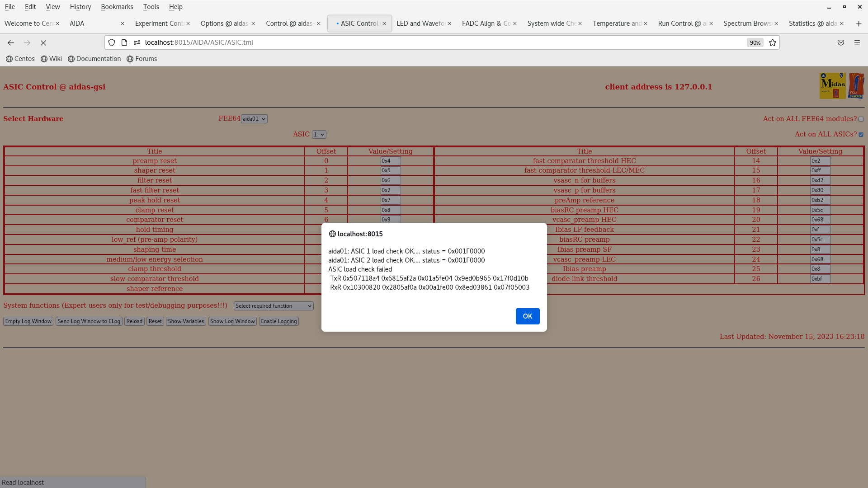The image size is (868, 488).
Task: Click the 90% zoom level indicator
Action: click(755, 42)
